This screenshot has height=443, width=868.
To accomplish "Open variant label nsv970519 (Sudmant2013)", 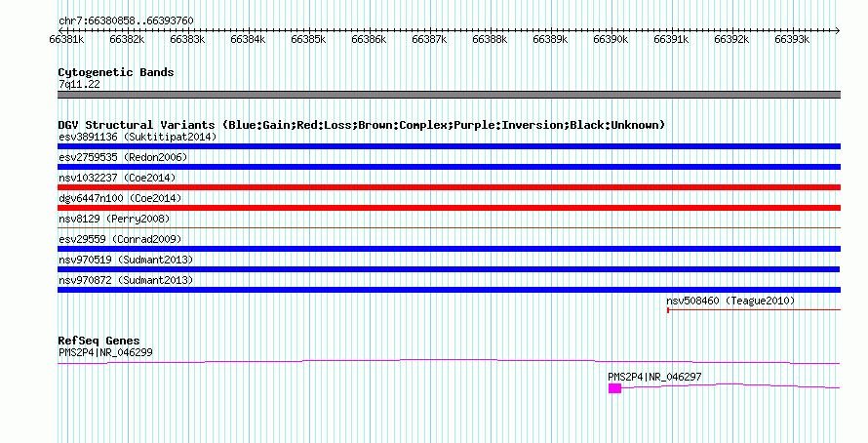I will point(126,260).
